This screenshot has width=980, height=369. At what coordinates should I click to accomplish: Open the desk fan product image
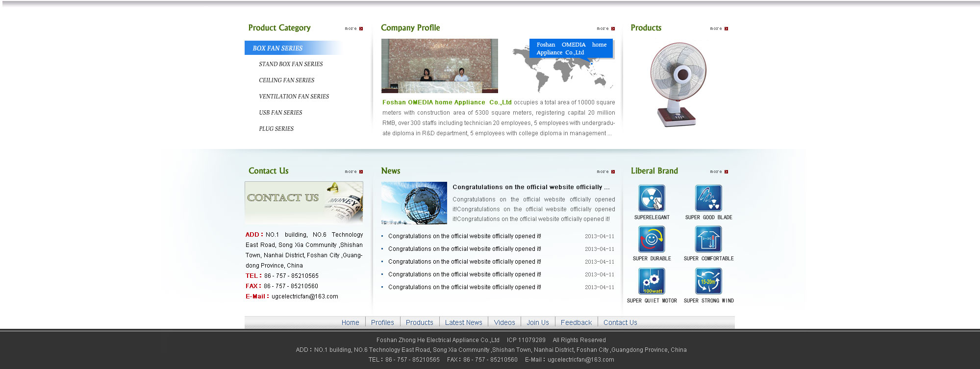pyautogui.click(x=678, y=84)
